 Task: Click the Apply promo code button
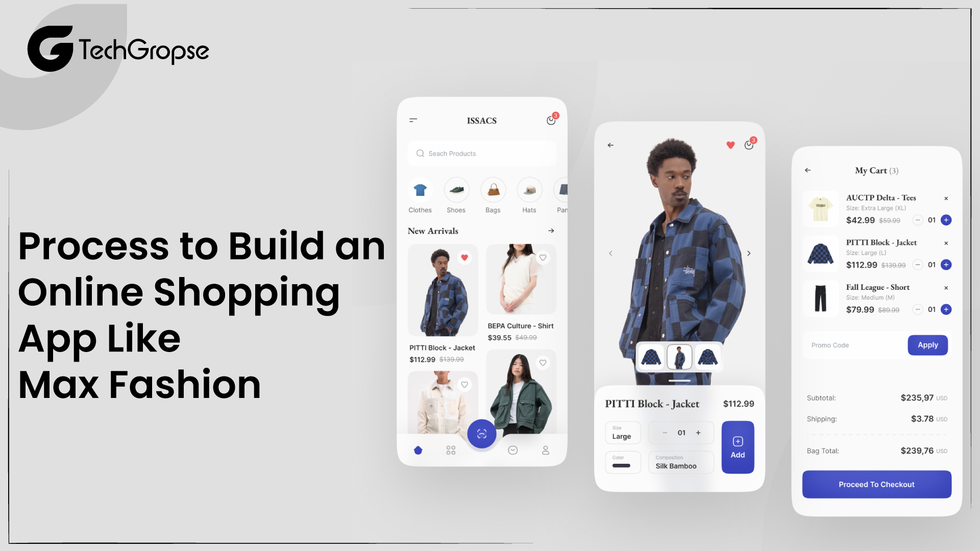coord(928,345)
